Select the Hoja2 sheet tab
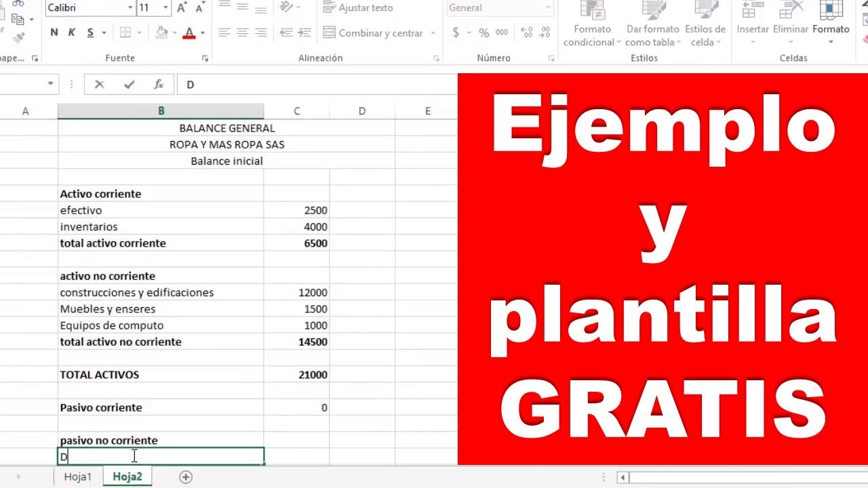The width and height of the screenshot is (868, 488). point(127,477)
